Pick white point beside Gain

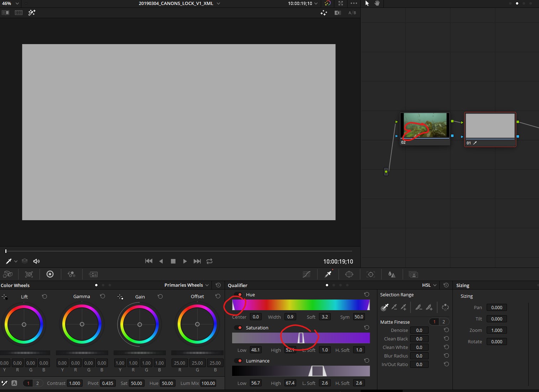pos(120,297)
